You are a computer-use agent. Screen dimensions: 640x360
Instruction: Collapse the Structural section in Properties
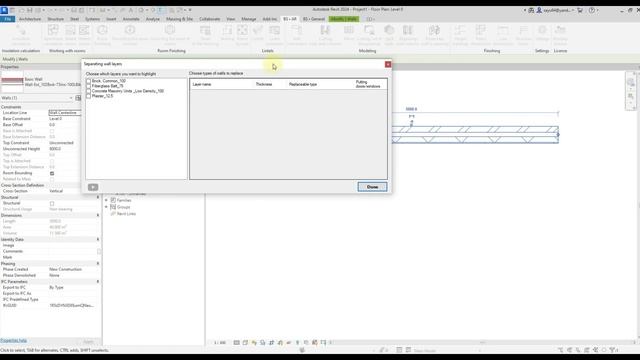pyautogui.click(x=98, y=197)
